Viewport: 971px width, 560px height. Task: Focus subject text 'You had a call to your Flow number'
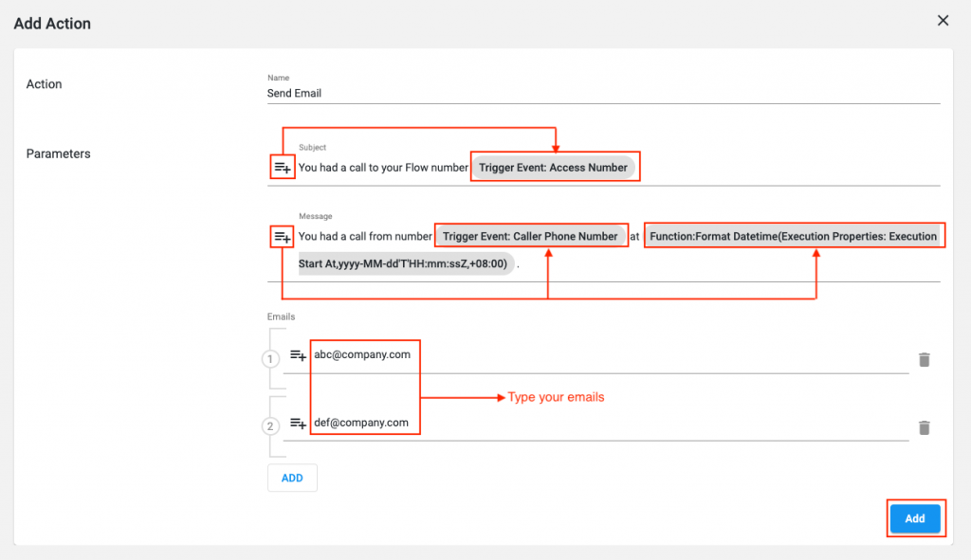coord(383,168)
